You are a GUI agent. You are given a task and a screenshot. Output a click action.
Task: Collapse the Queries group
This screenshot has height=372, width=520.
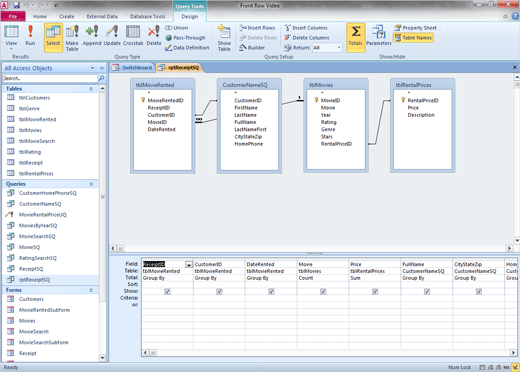click(x=91, y=184)
